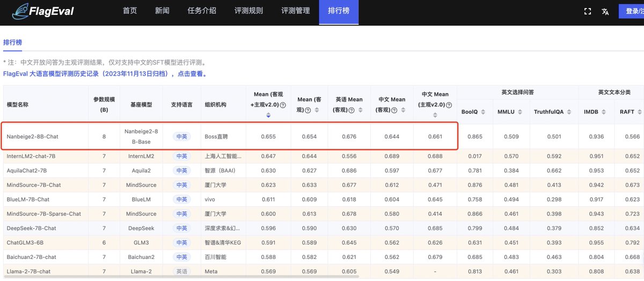Click the Meta organization cell
The width and height of the screenshot is (644, 281).
coord(211,271)
